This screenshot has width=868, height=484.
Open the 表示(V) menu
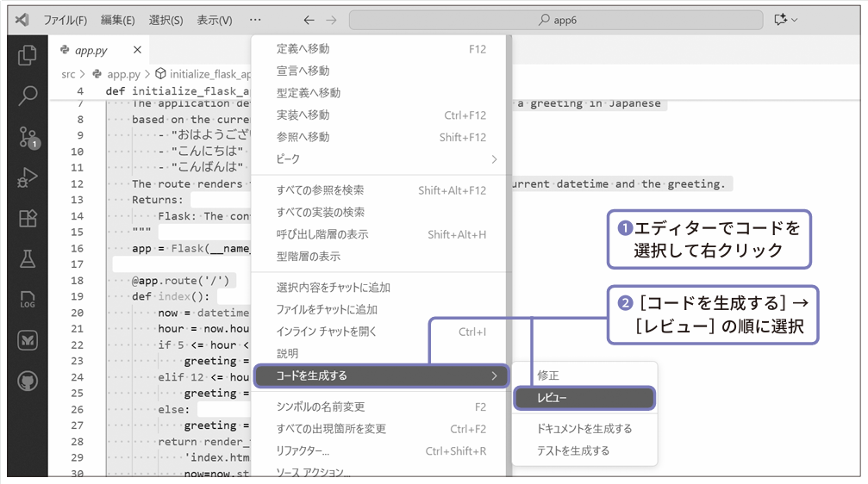pyautogui.click(x=215, y=20)
